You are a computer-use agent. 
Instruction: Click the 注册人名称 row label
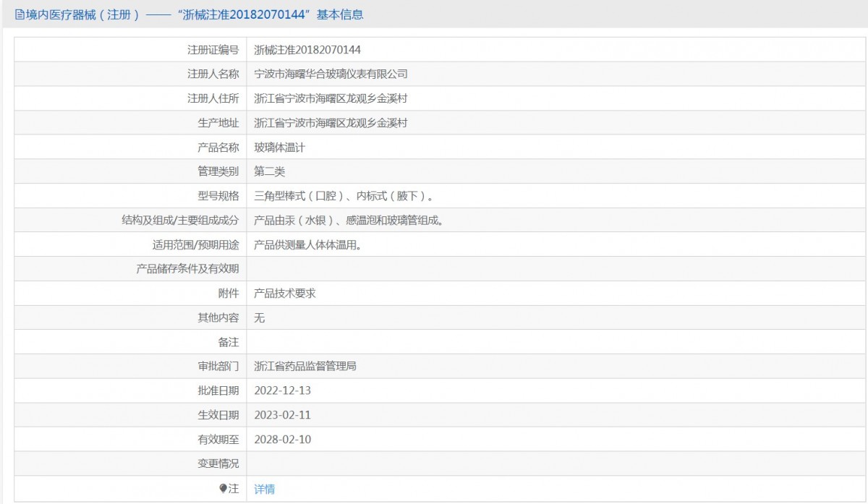pos(213,74)
